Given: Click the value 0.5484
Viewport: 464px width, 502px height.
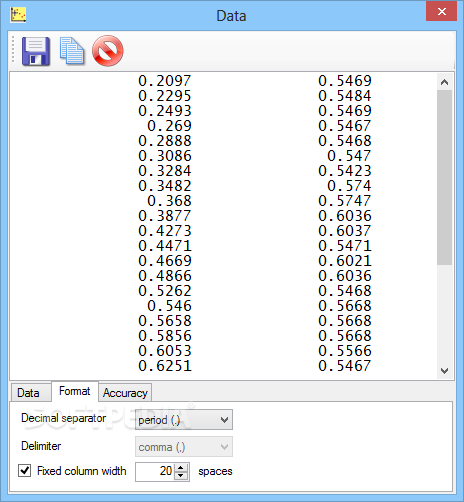Looking at the screenshot, I should [345, 96].
